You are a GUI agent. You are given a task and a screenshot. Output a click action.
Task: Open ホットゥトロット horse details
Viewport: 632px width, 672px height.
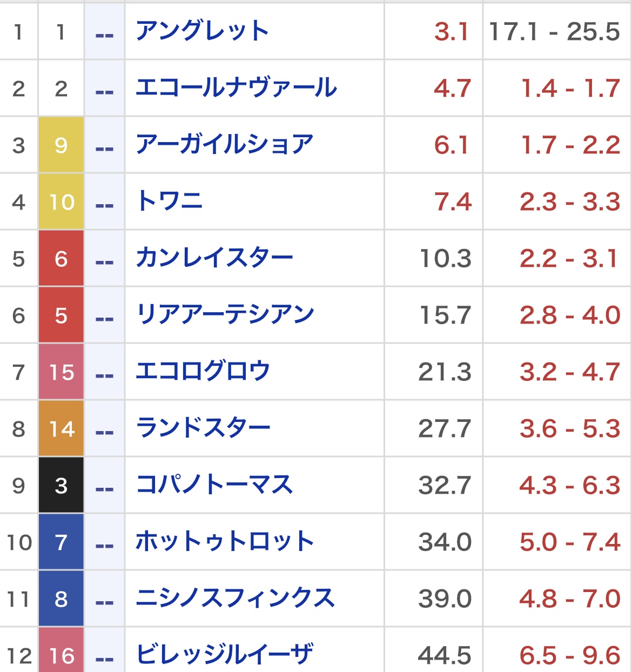coord(225,542)
